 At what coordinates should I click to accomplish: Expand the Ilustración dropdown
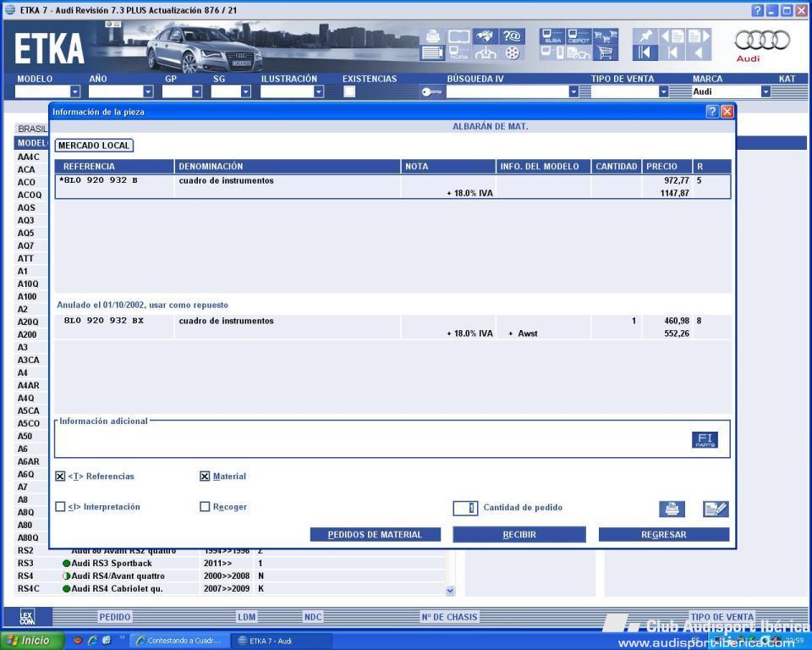[319, 91]
